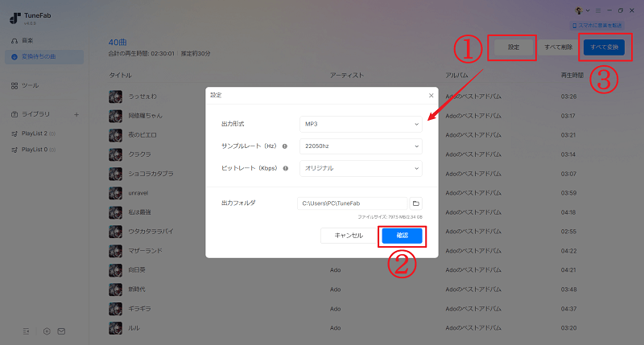Open PlayList 2 in the sidebar

click(x=33, y=133)
